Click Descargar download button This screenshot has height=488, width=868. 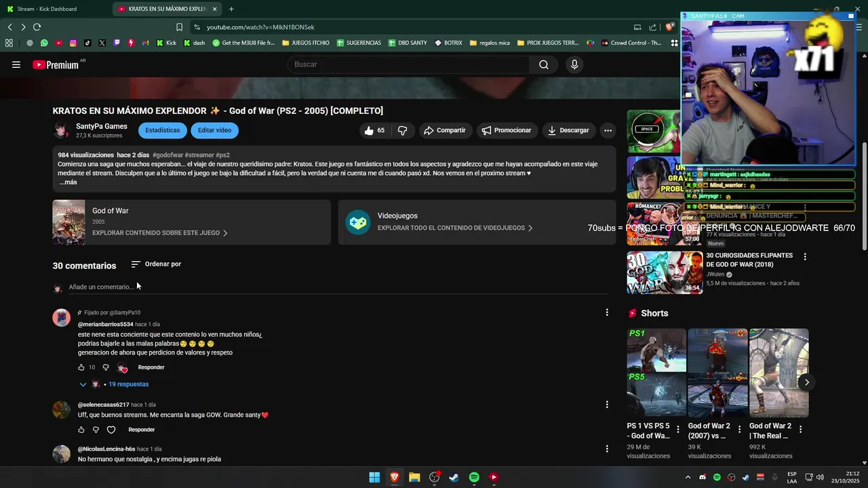[x=568, y=130]
